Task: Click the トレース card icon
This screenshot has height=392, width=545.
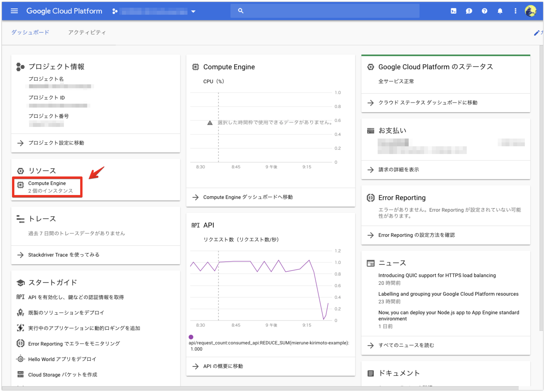Action: 20,219
